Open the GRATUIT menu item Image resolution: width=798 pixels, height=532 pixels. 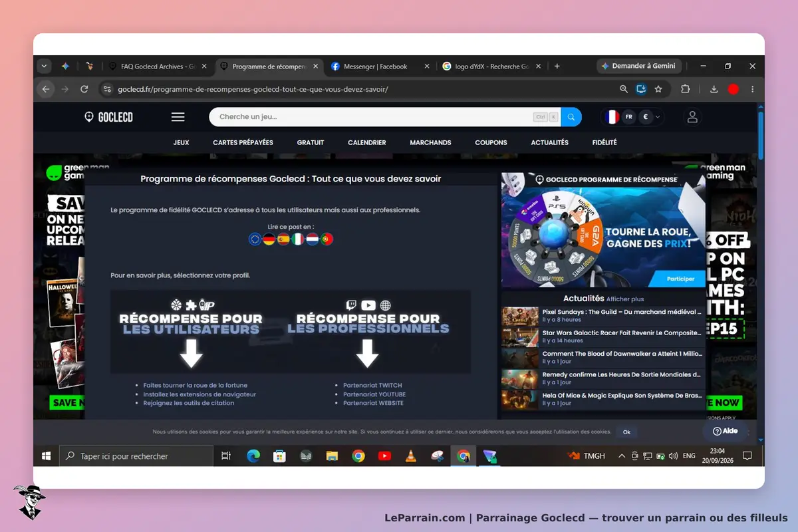[311, 142]
